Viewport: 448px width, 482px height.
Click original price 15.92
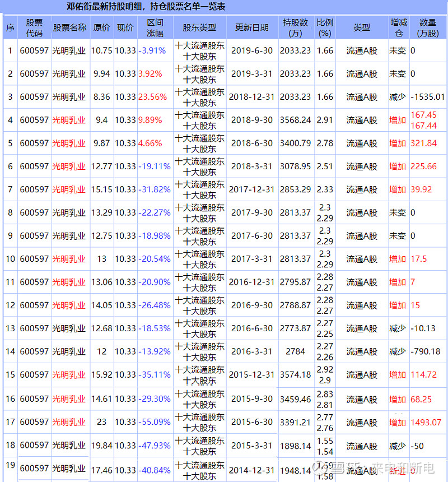pyautogui.click(x=101, y=375)
